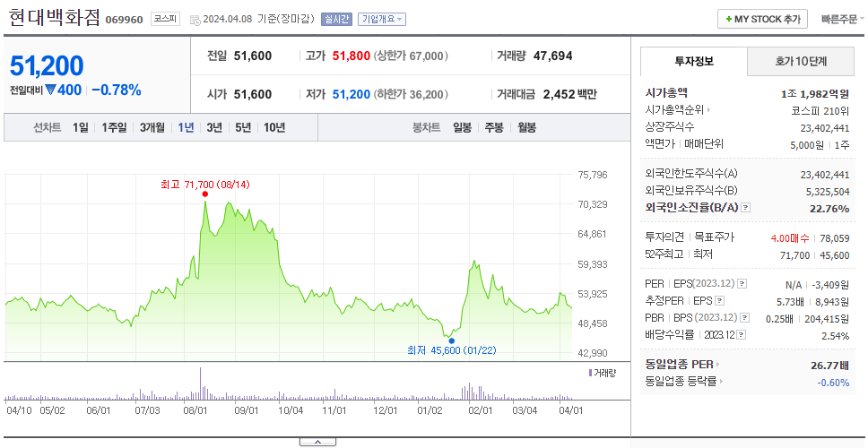Click the 외국인소진율 value 22.76%
Screen dimensions: 868x448
click(829, 209)
